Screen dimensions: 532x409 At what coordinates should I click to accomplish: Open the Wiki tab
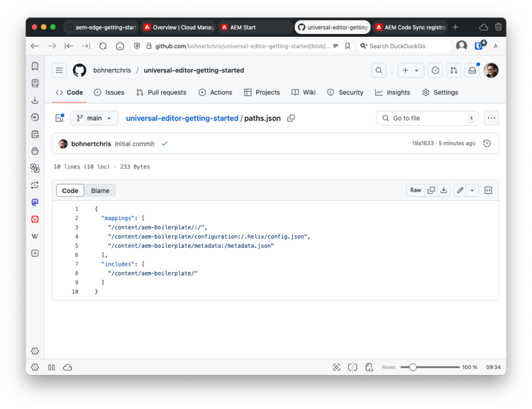point(304,92)
